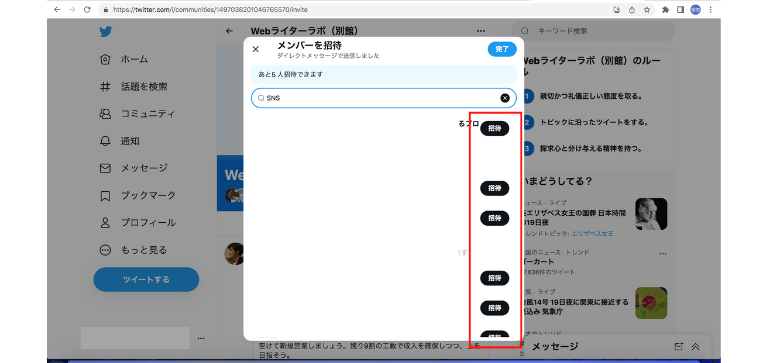The width and height of the screenshot is (768, 363).
Task: Open コミュニティ in the left navigation
Action: click(137, 114)
